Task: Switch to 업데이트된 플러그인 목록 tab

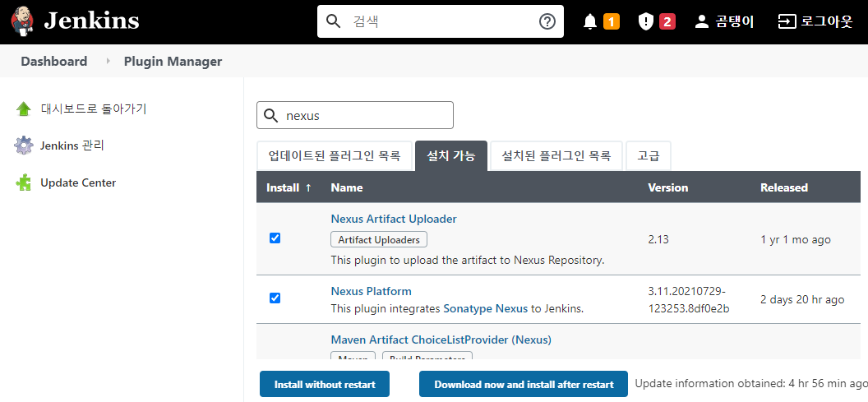Action: (x=335, y=156)
